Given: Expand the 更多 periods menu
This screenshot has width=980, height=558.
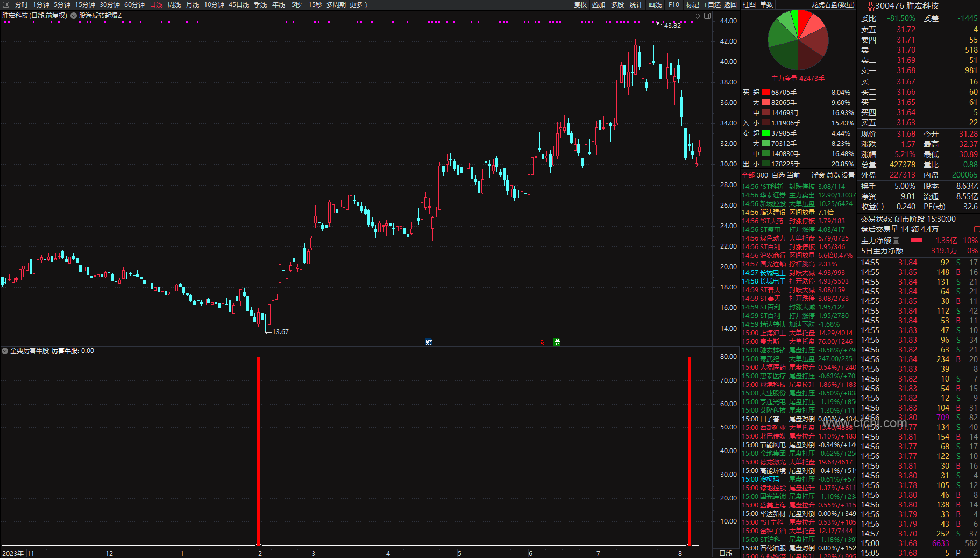Looking at the screenshot, I should [x=359, y=4].
